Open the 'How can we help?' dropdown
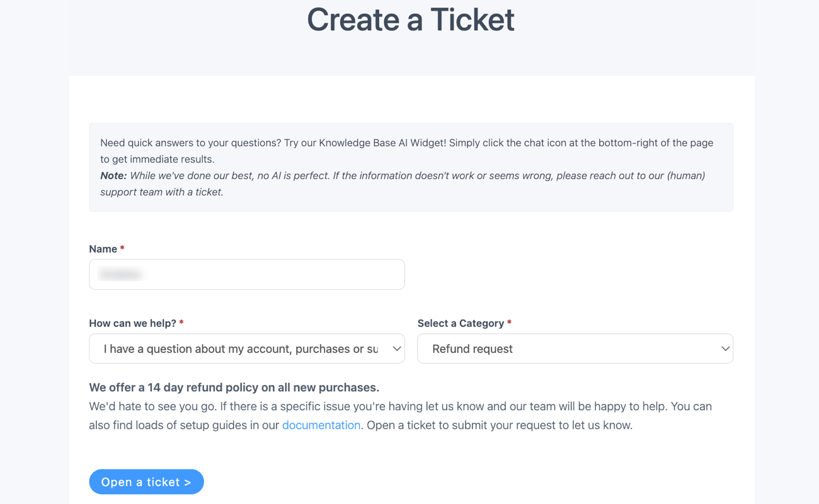Image resolution: width=819 pixels, height=504 pixels. (247, 348)
